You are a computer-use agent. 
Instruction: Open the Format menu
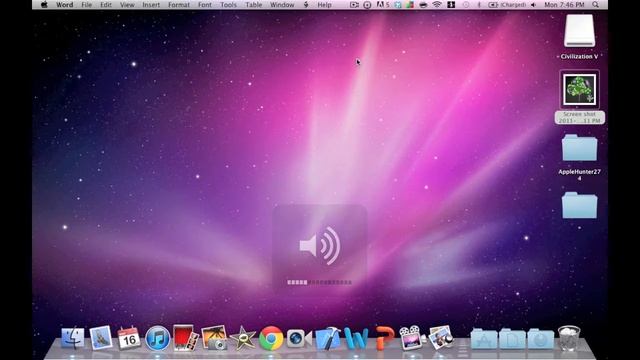pyautogui.click(x=179, y=5)
